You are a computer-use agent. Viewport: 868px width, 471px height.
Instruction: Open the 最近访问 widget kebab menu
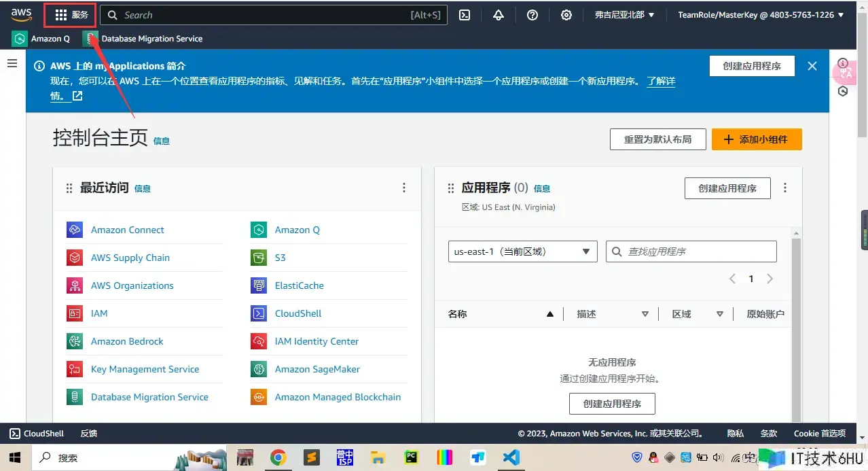(404, 188)
